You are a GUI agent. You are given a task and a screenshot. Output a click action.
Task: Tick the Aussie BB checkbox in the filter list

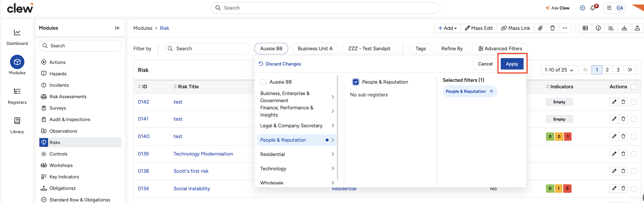263,82
